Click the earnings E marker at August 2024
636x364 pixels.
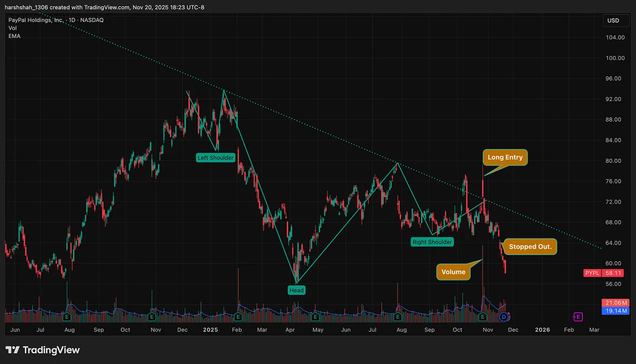[x=67, y=316]
